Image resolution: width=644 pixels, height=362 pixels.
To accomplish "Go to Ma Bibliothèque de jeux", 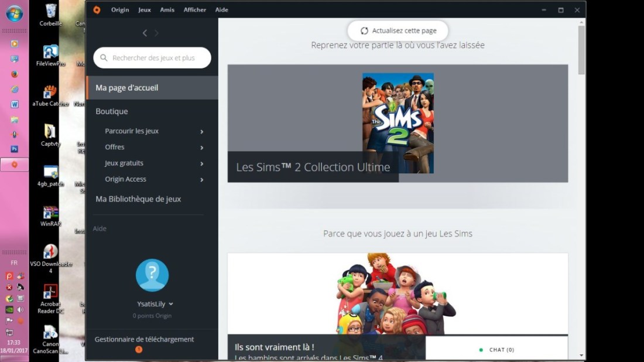I will (138, 199).
